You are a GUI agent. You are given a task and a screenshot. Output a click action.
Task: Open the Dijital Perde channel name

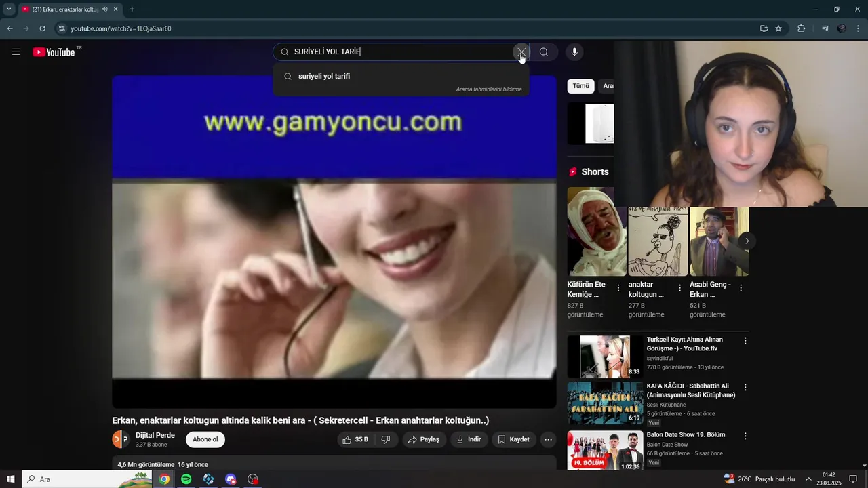tap(155, 435)
